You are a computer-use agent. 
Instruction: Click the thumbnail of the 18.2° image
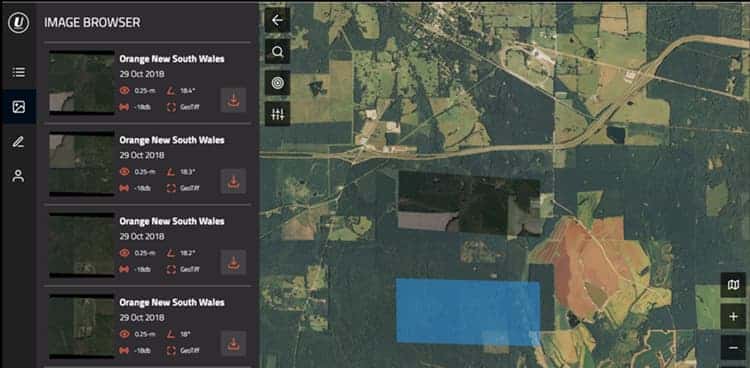coord(82,245)
